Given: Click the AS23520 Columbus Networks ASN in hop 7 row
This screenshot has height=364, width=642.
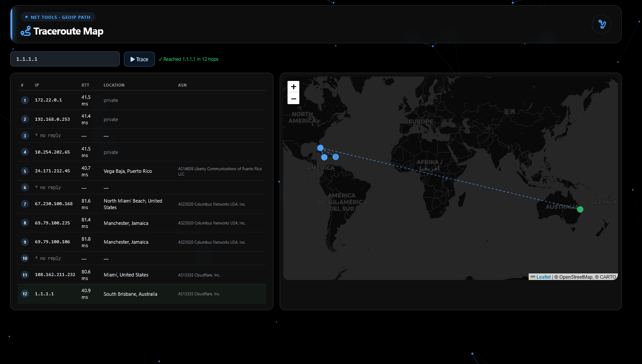Looking at the screenshot, I should pyautogui.click(x=212, y=204).
